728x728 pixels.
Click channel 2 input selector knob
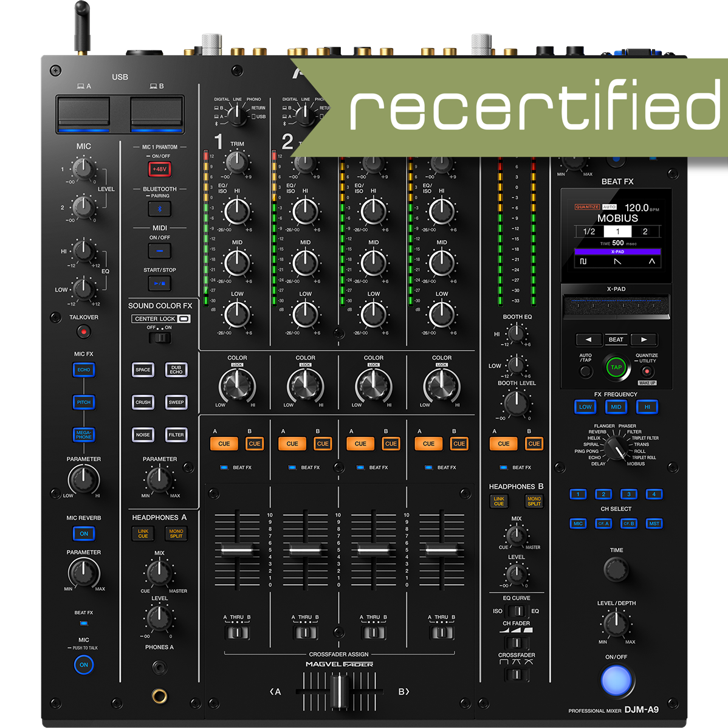point(305,115)
